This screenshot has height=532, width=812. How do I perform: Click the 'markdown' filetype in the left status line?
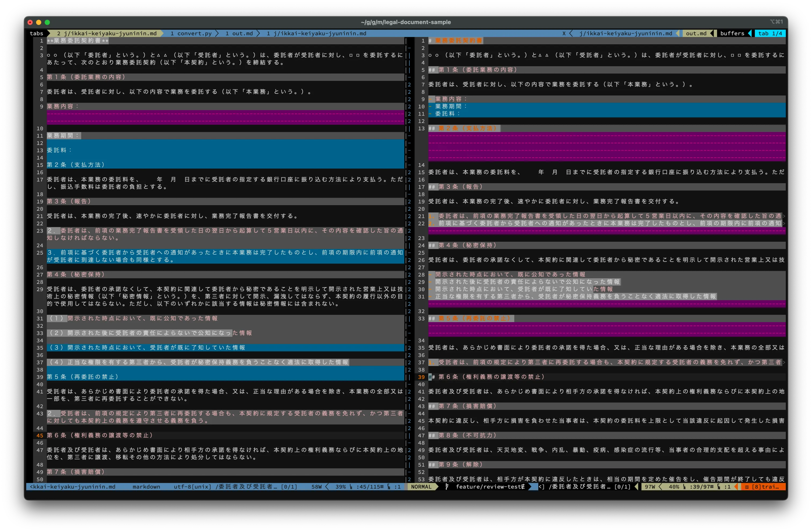(146, 487)
